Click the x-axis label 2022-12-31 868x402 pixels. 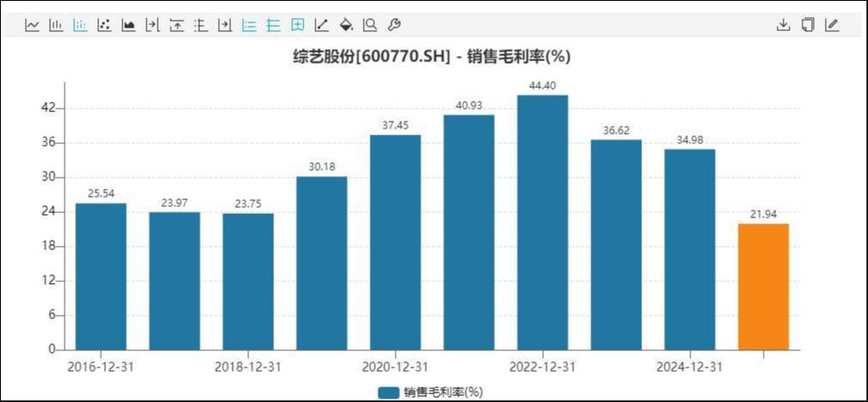[542, 367]
